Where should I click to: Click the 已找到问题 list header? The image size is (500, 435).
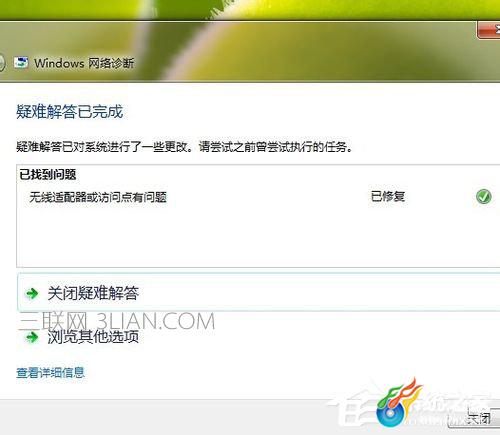(x=48, y=174)
